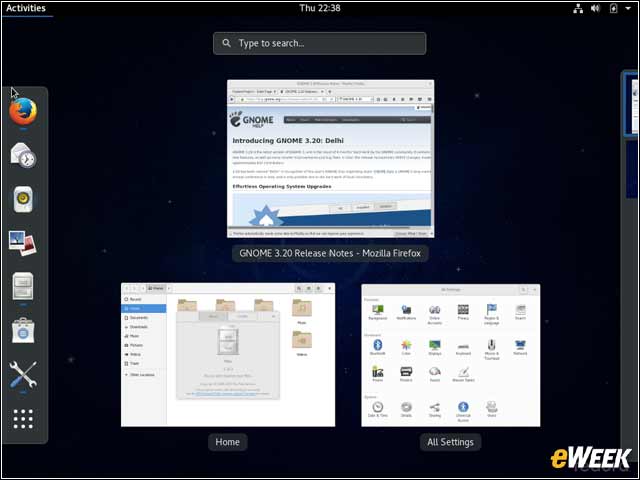Select the Home file manager window thumbnail
This screenshot has width=640, height=480.
point(228,355)
